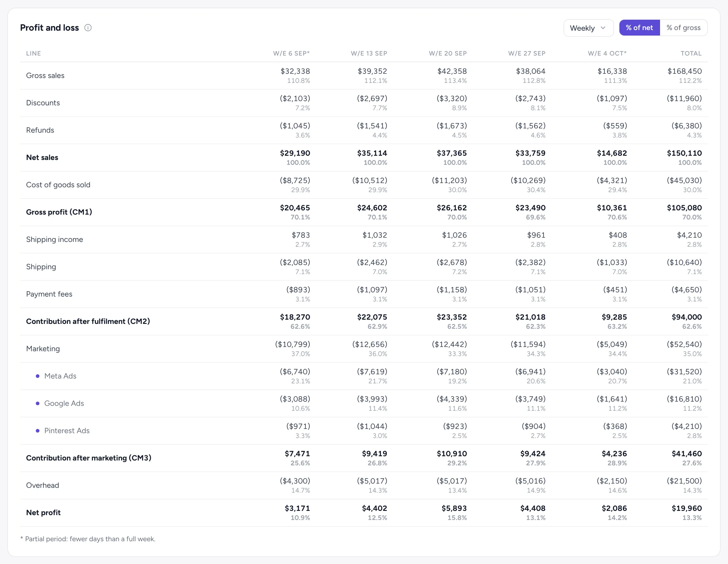Select the Google Ads sub-row label
The width and height of the screenshot is (728, 564).
point(64,403)
